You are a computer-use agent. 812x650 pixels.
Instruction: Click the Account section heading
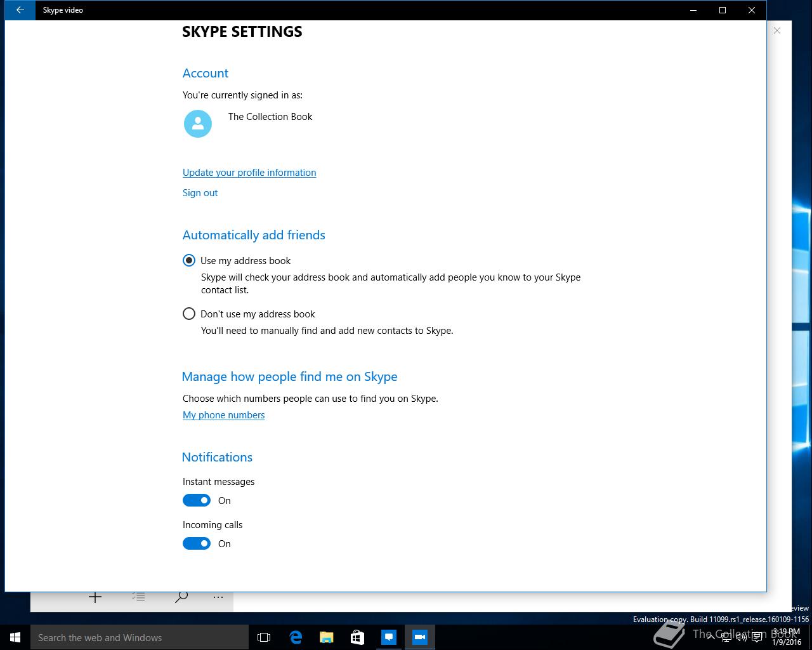(206, 73)
